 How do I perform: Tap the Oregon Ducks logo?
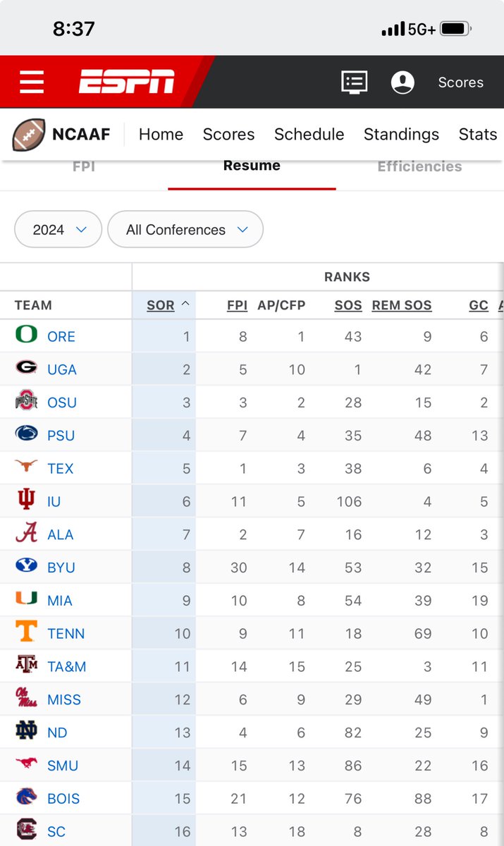click(x=27, y=336)
